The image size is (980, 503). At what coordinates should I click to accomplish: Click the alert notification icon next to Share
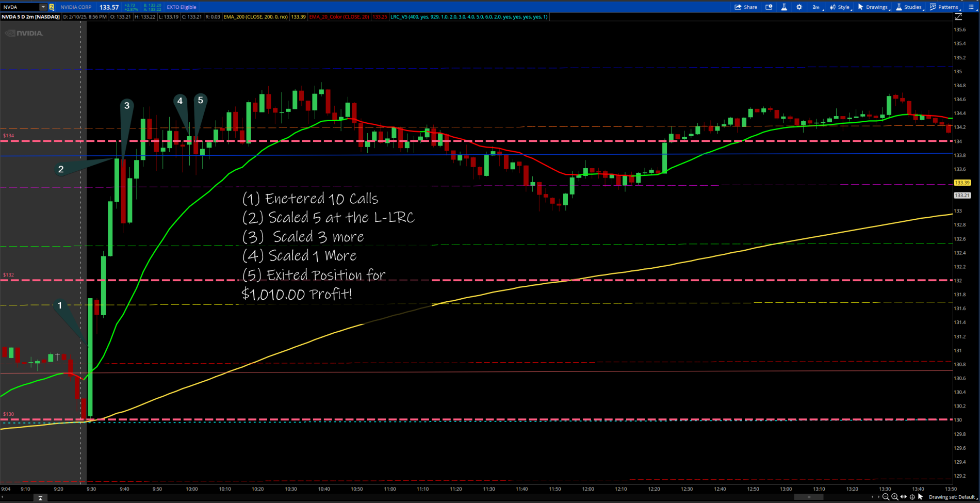pos(769,7)
